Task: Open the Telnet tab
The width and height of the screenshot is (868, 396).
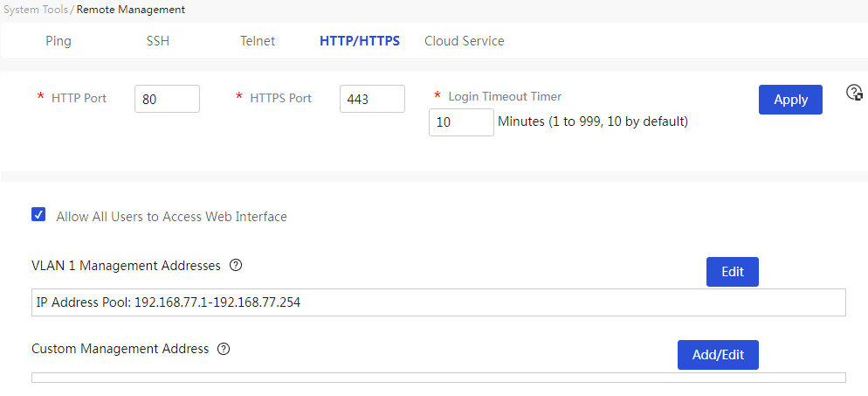Action: [x=258, y=41]
